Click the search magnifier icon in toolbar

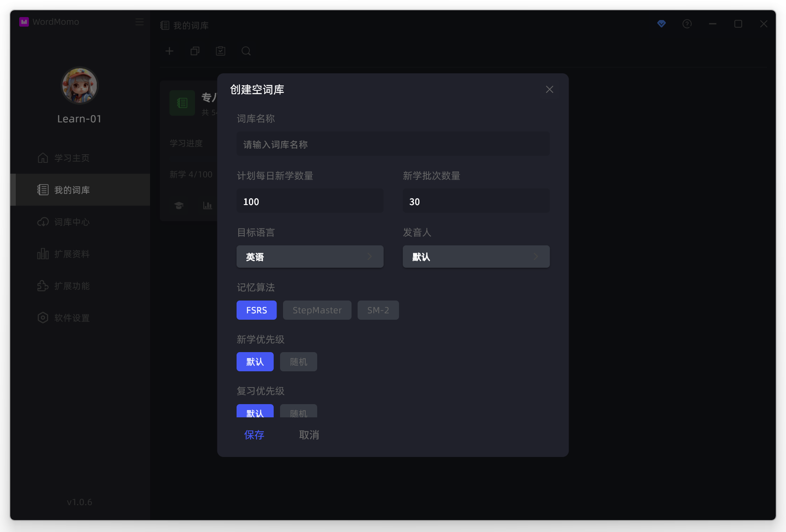coord(246,51)
